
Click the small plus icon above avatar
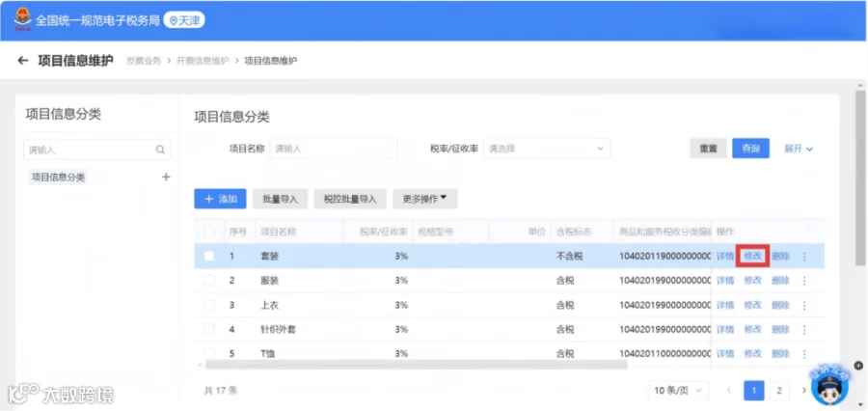(858, 366)
